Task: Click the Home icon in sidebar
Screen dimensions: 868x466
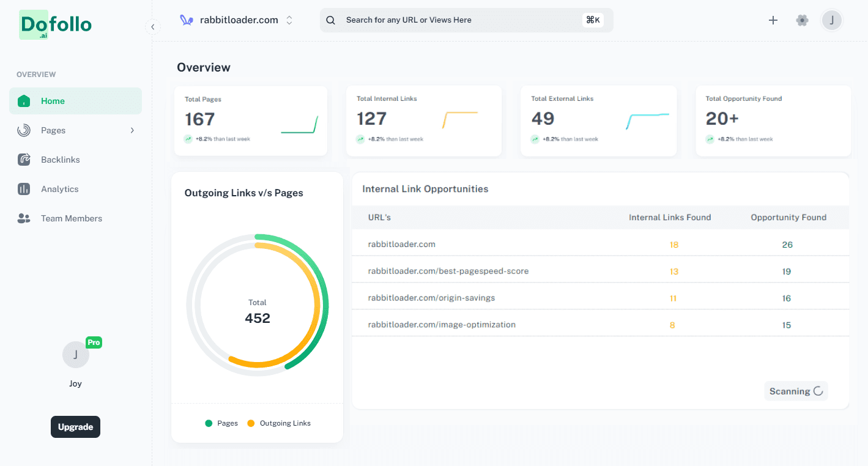Action: 24,101
